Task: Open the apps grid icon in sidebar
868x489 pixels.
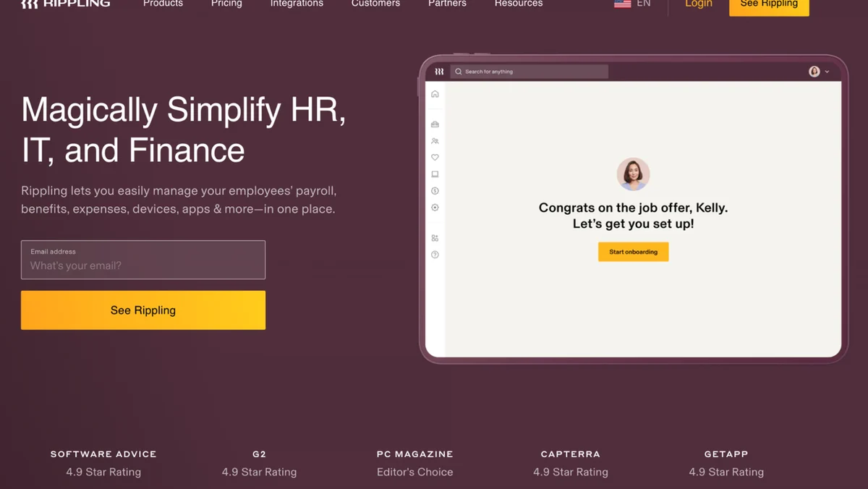Action: tap(435, 238)
